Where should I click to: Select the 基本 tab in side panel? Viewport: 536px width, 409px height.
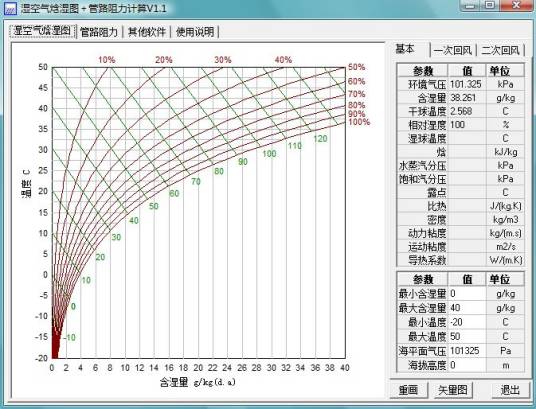point(406,49)
